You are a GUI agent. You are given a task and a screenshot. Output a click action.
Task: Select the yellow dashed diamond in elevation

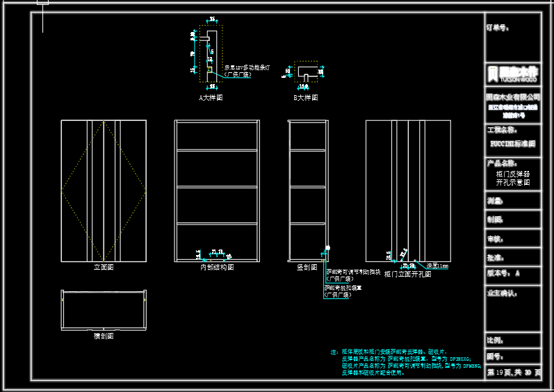[104, 190]
